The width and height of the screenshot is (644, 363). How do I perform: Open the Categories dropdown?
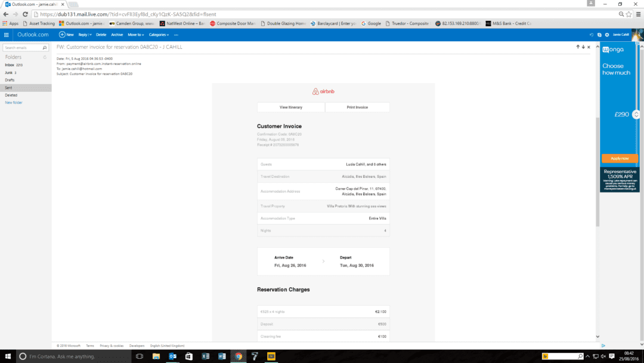[x=159, y=35]
